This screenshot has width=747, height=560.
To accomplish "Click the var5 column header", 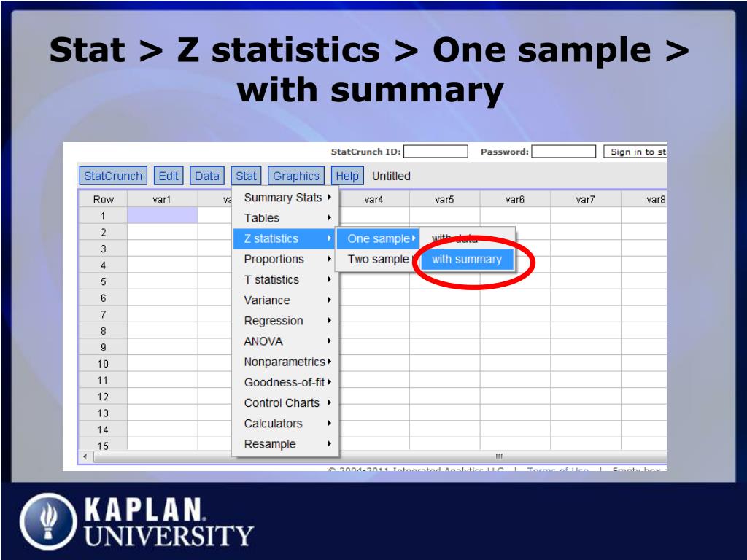I will [444, 199].
